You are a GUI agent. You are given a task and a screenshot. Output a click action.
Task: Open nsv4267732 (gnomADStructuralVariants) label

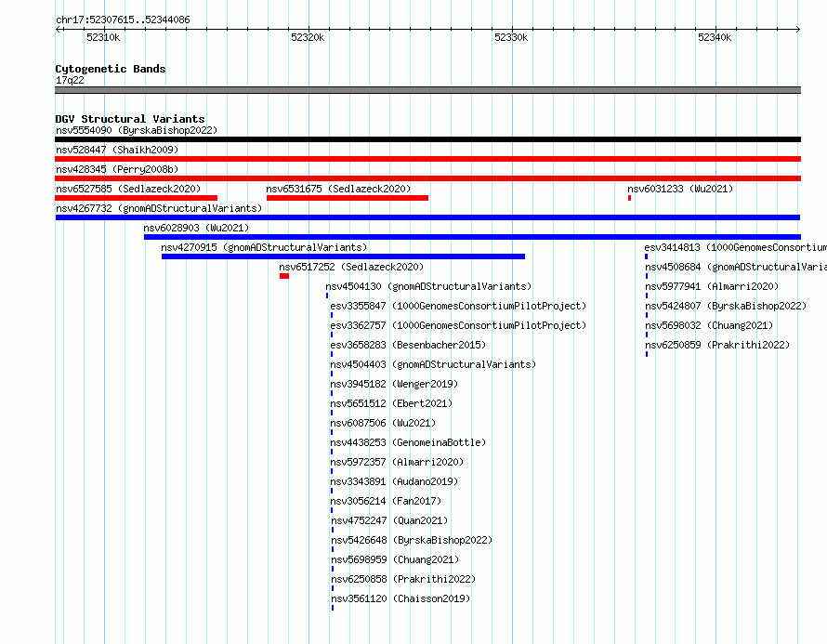coord(159,208)
